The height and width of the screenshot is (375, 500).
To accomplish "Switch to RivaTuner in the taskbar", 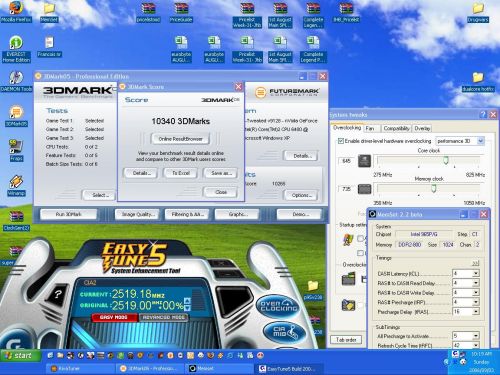I will click(x=80, y=369).
